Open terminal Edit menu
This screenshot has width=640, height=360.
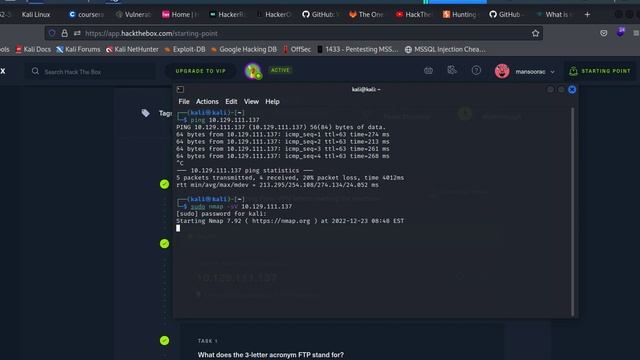[231, 102]
